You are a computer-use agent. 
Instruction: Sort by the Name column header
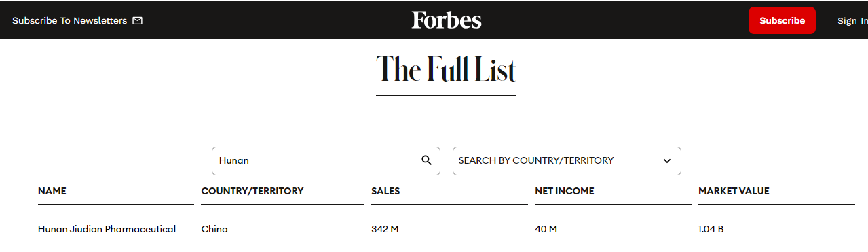tap(52, 191)
